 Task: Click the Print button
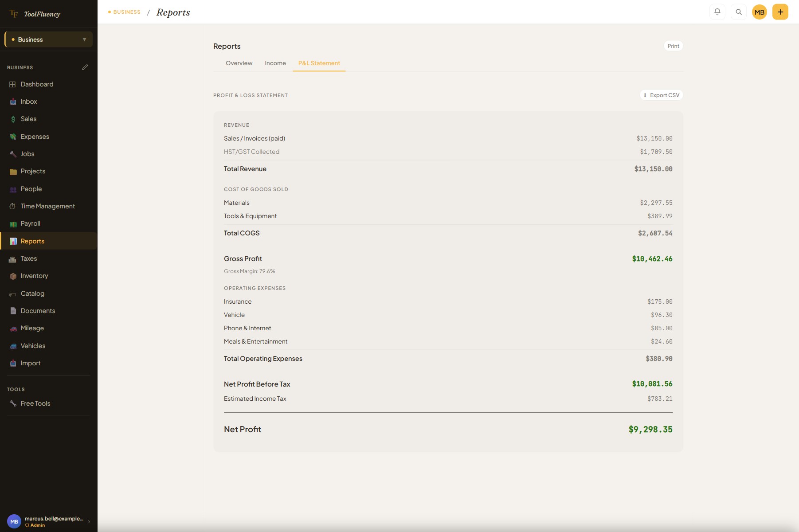pyautogui.click(x=673, y=46)
